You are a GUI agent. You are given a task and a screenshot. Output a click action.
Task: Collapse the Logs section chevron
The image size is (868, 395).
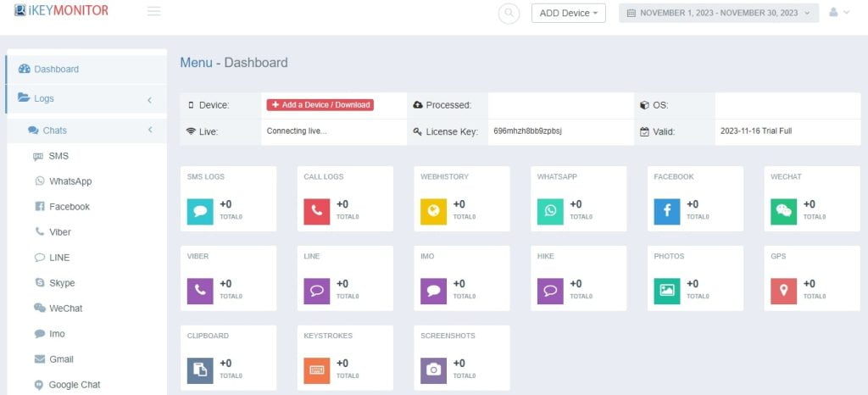149,99
